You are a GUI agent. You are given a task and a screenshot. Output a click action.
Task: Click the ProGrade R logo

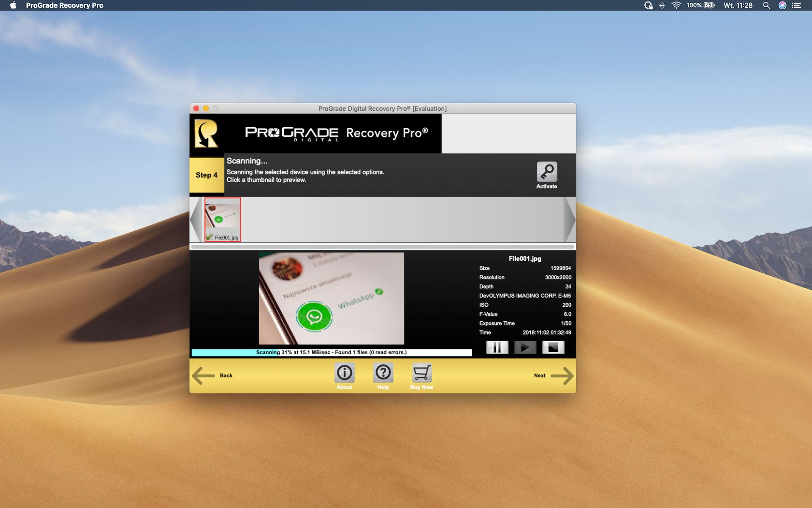click(x=206, y=134)
